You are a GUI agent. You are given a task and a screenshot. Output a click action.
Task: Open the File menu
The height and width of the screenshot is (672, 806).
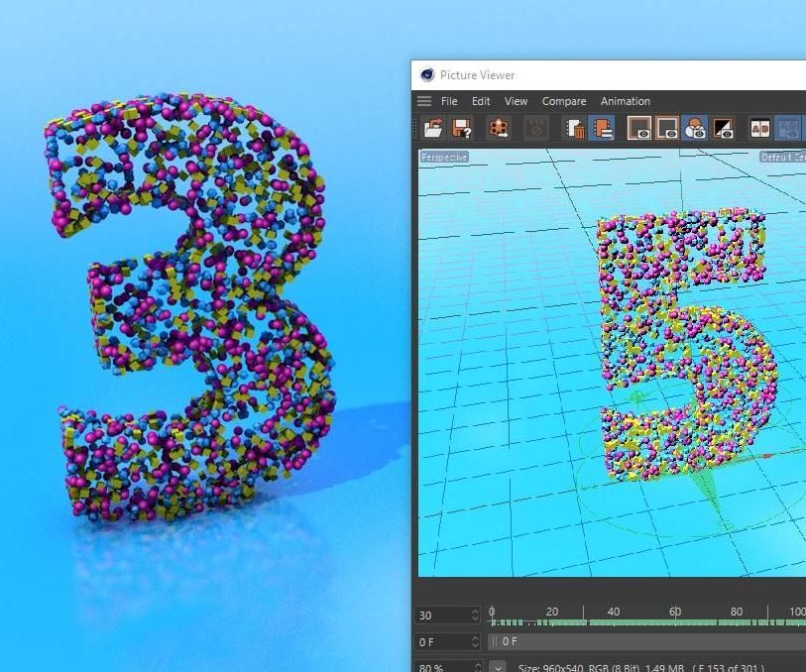coord(447,101)
